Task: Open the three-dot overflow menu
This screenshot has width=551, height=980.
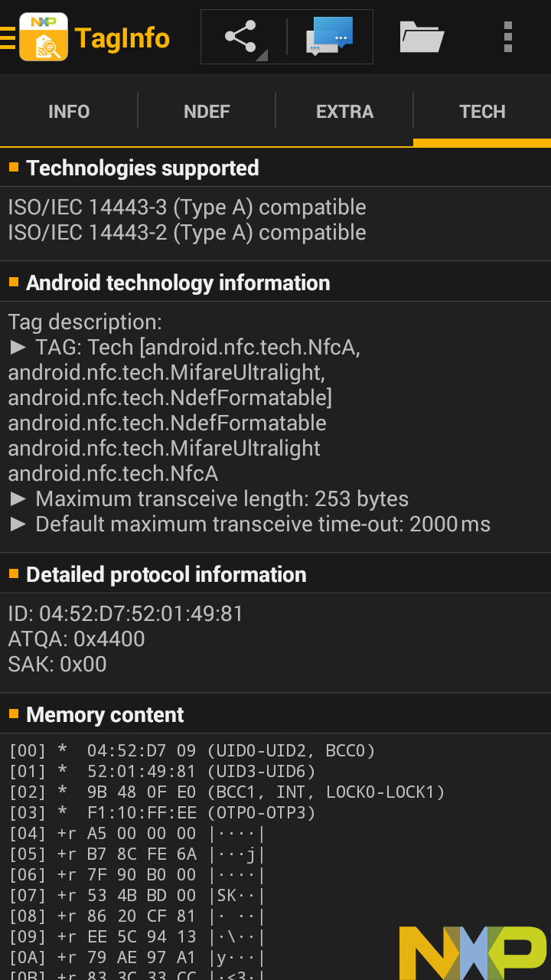Action: click(508, 37)
